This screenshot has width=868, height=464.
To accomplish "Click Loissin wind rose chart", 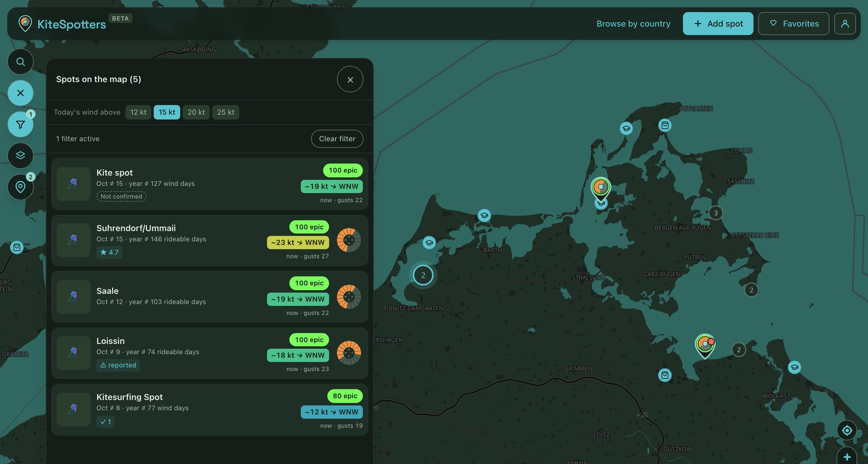I will (349, 353).
